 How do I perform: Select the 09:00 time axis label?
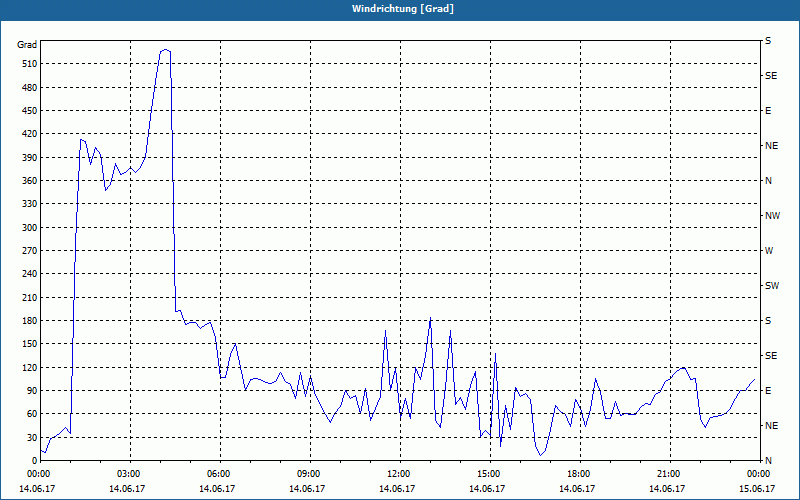(310, 474)
